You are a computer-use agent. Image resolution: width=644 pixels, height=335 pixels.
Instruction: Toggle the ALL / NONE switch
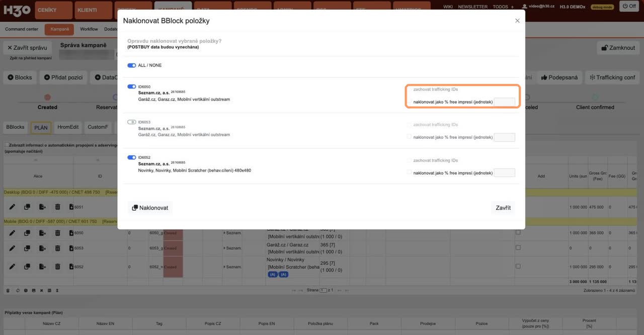(132, 65)
